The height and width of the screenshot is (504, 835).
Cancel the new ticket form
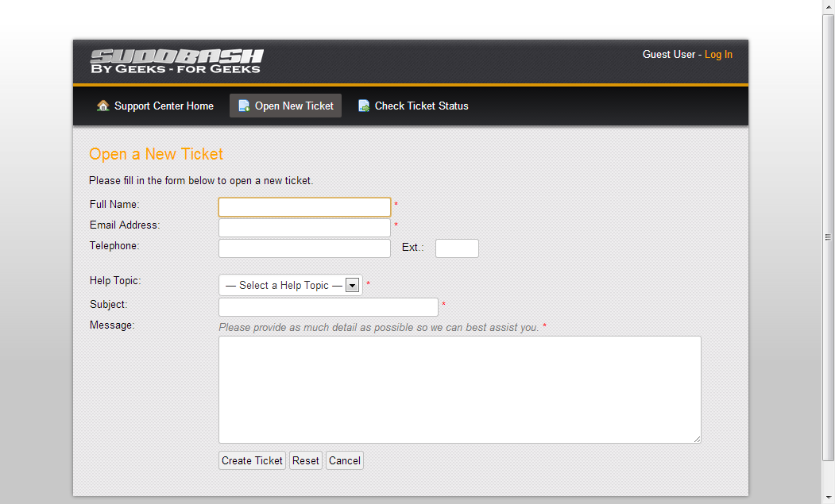point(345,460)
